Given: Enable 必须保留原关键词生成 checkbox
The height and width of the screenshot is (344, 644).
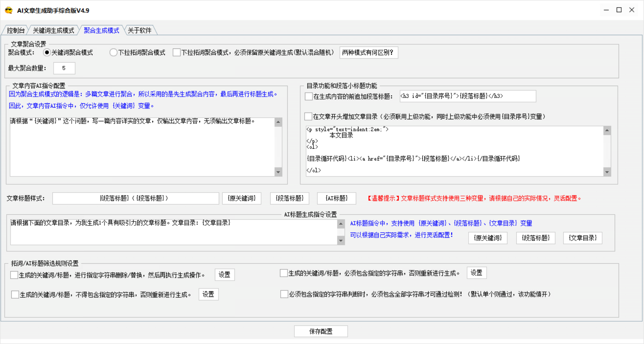Looking at the screenshot, I should click(x=177, y=52).
